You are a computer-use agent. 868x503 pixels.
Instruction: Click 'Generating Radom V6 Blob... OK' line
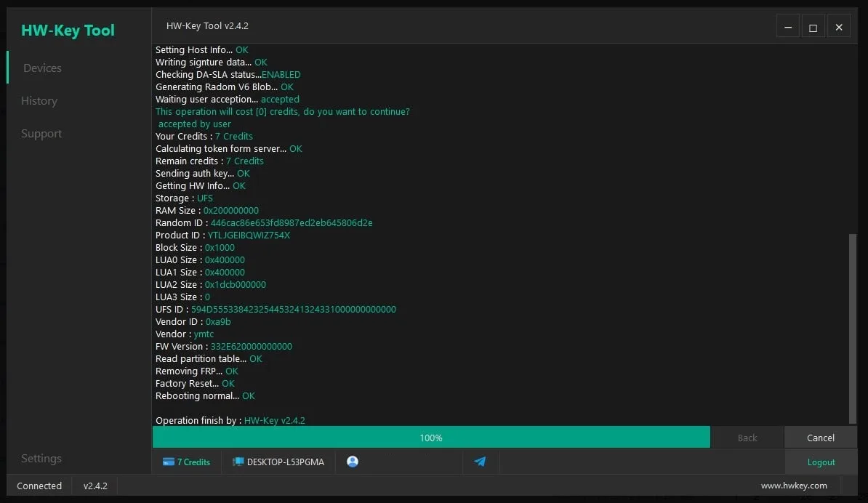224,87
